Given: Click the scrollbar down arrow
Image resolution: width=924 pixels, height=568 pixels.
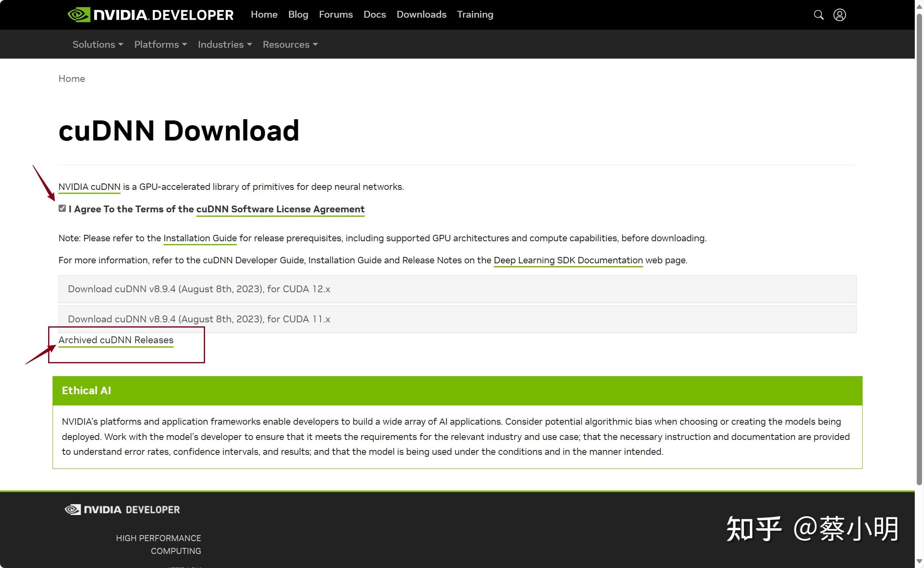Looking at the screenshot, I should point(920,561).
